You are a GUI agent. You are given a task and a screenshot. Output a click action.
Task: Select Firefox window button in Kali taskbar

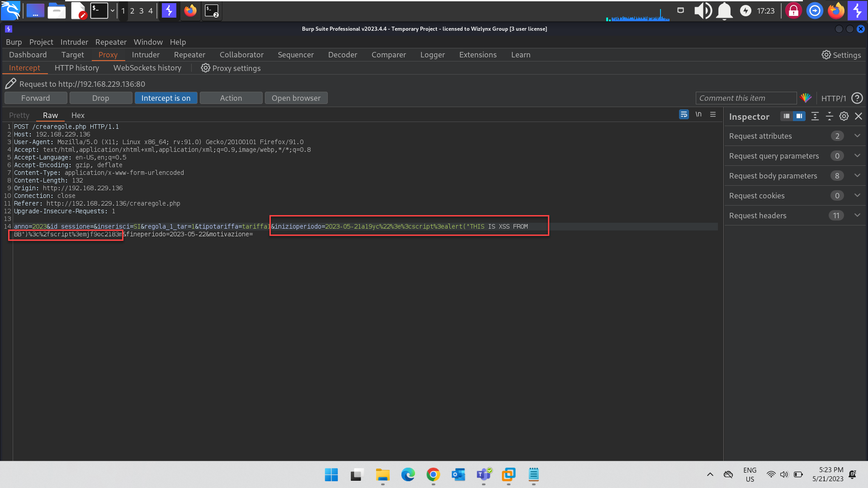tap(190, 10)
